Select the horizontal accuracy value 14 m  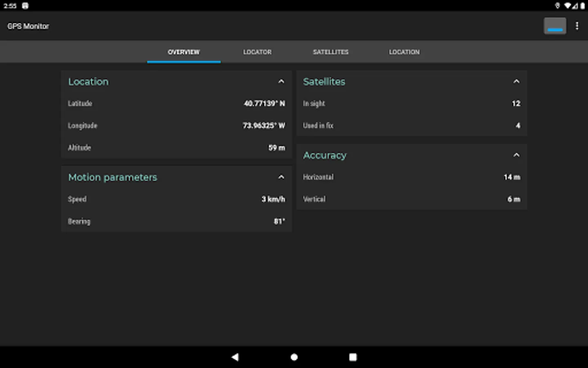tap(512, 177)
